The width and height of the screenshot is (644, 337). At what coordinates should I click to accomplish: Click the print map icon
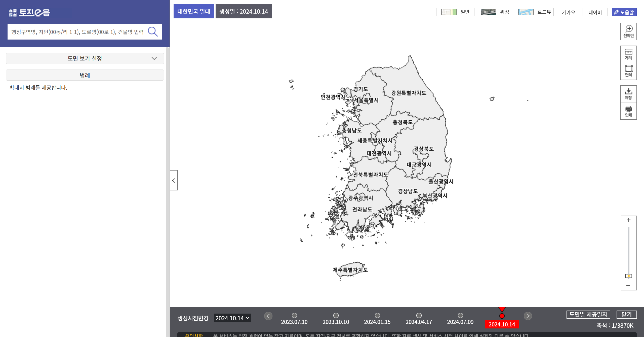coord(628,111)
